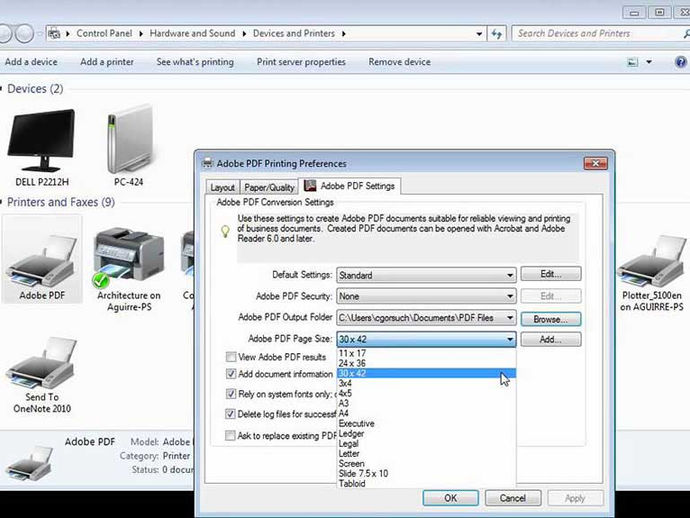Click Edit button for Default Settings
This screenshot has height=518, width=690.
(x=551, y=274)
